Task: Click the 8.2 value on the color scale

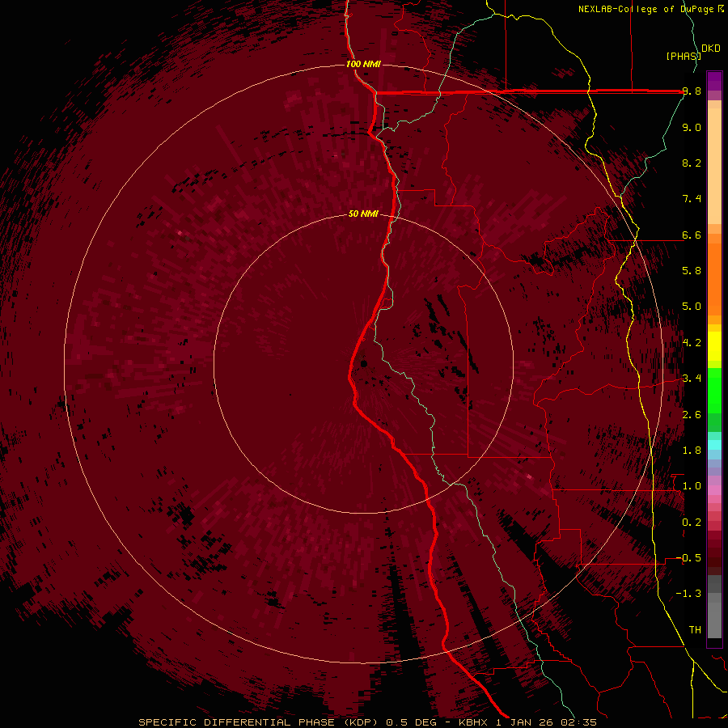Action: tap(692, 163)
